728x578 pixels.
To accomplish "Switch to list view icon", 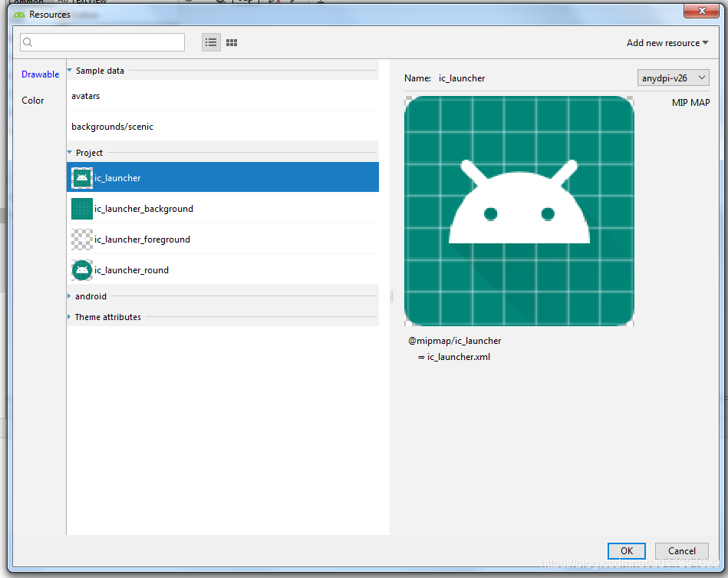I will click(x=211, y=43).
